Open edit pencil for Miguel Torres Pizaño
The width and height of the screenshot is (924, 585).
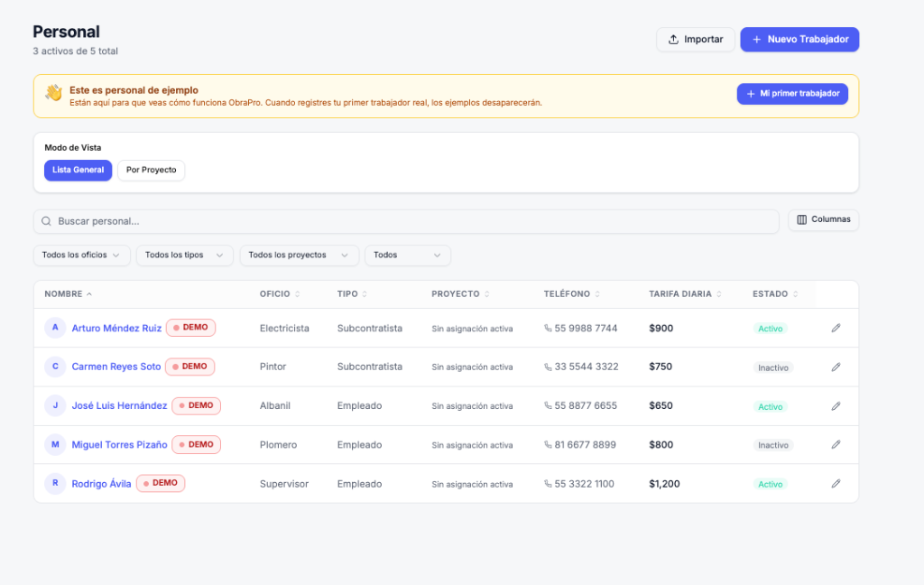click(836, 445)
